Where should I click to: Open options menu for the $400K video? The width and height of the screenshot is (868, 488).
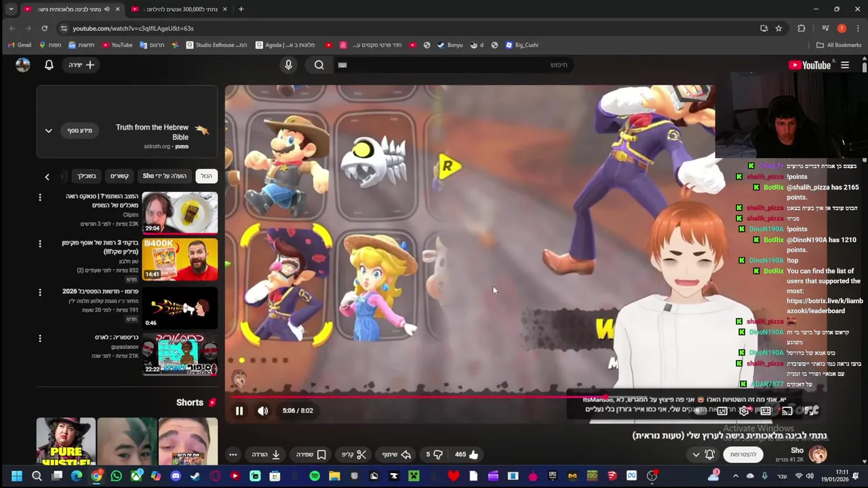39,244
